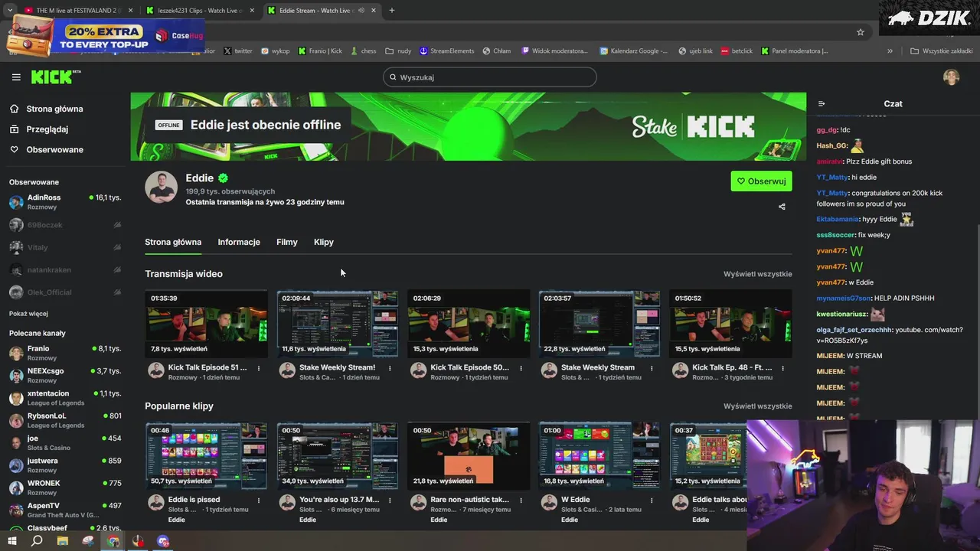
Task: Play the Eddie is pissed clip thumbnail
Action: [x=206, y=456]
